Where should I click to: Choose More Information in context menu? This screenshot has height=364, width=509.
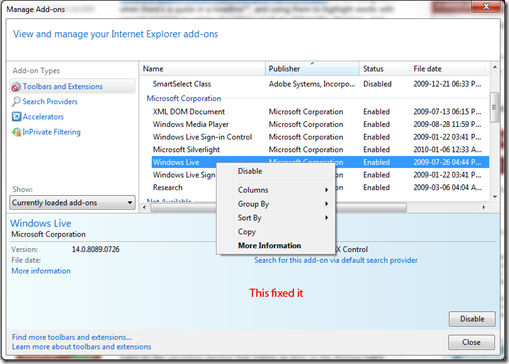276,246
